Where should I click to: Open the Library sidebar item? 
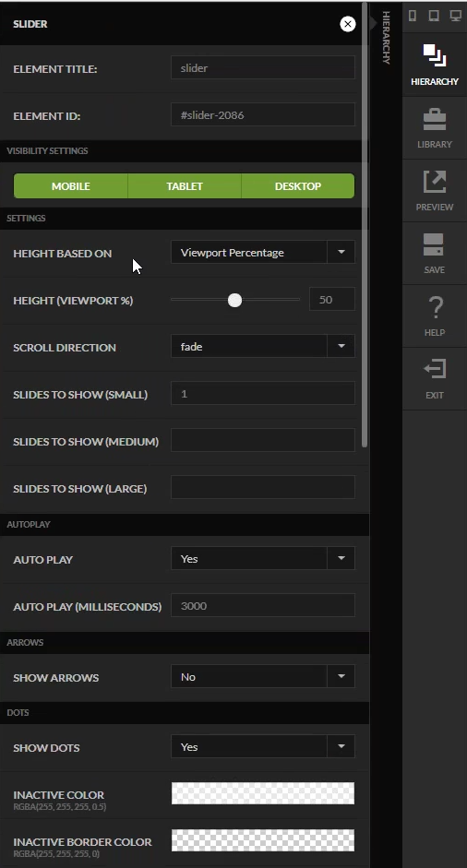click(x=435, y=128)
